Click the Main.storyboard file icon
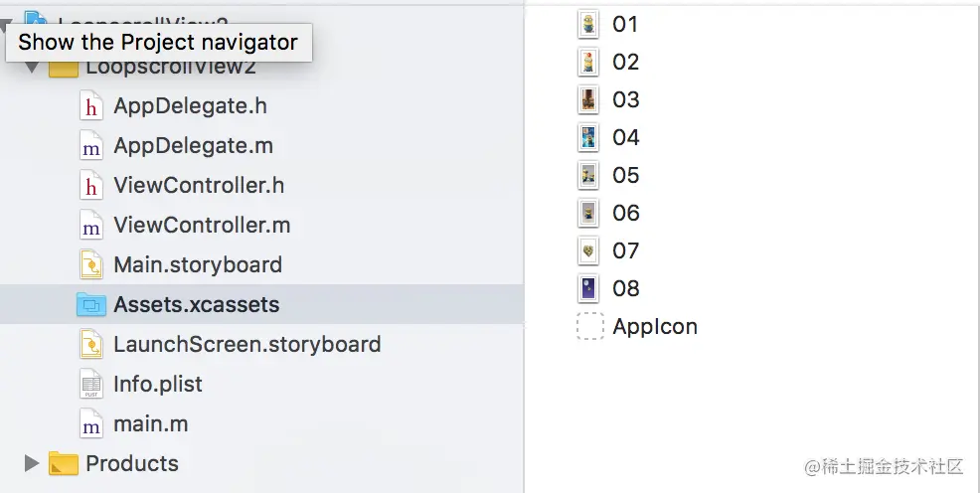The width and height of the screenshot is (980, 493). (91, 265)
